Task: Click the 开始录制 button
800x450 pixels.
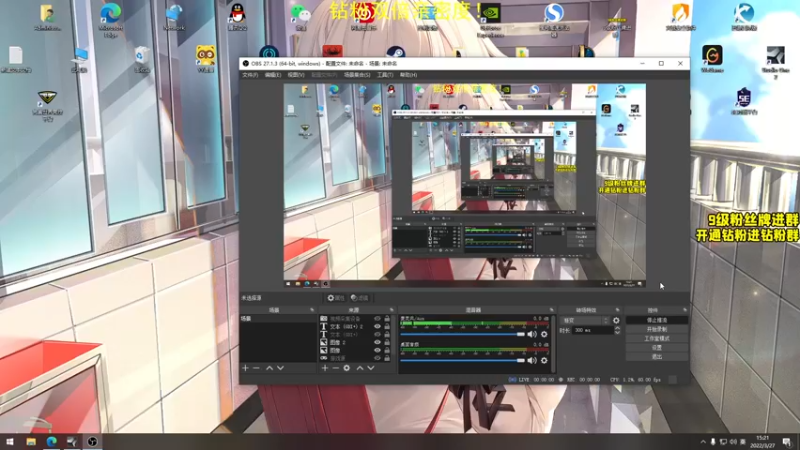Action: [x=657, y=330]
